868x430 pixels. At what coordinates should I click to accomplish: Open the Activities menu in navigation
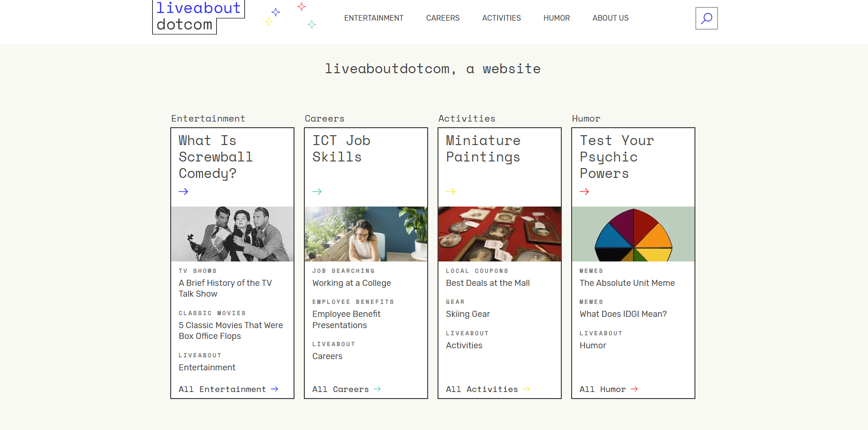point(501,18)
